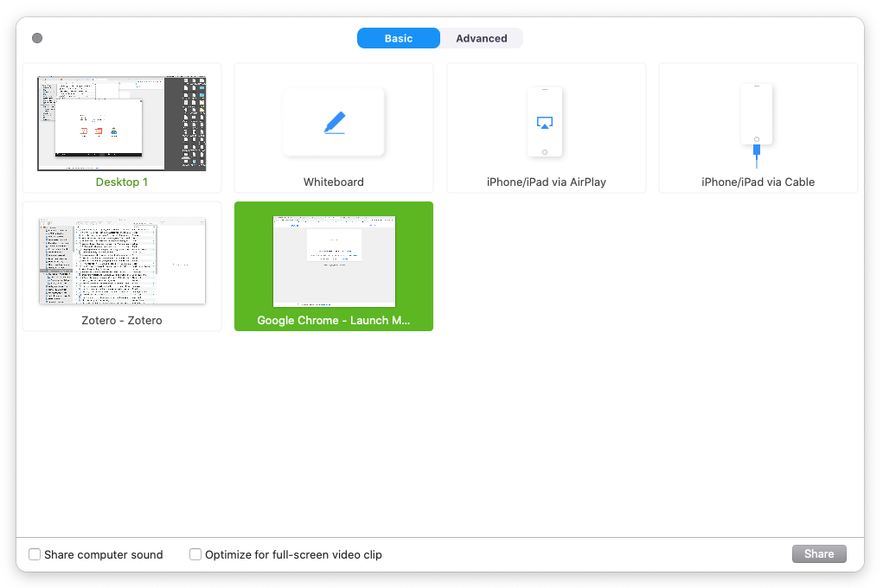Choose the iPhone/iPad via AirPlay icon

(545, 122)
